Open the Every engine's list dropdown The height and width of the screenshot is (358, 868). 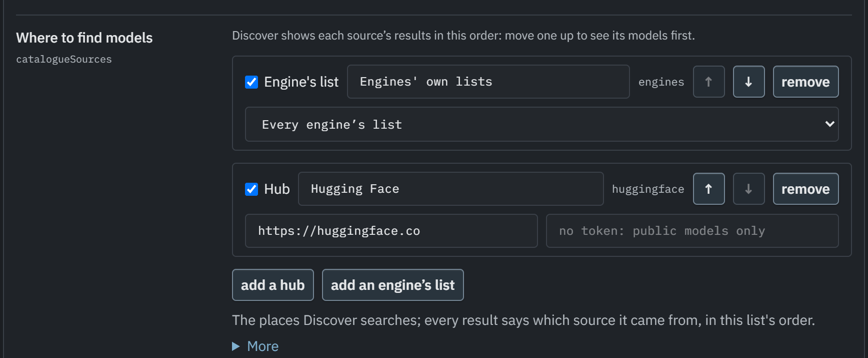541,124
